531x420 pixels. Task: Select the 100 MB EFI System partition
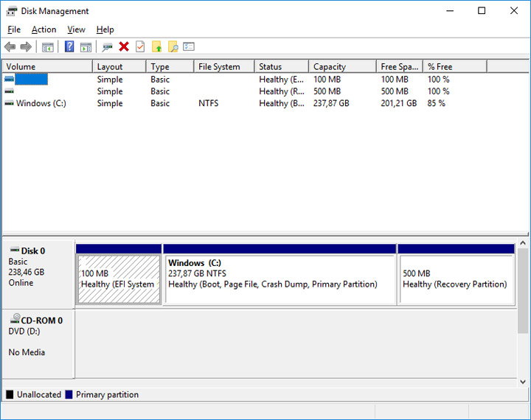(x=118, y=279)
